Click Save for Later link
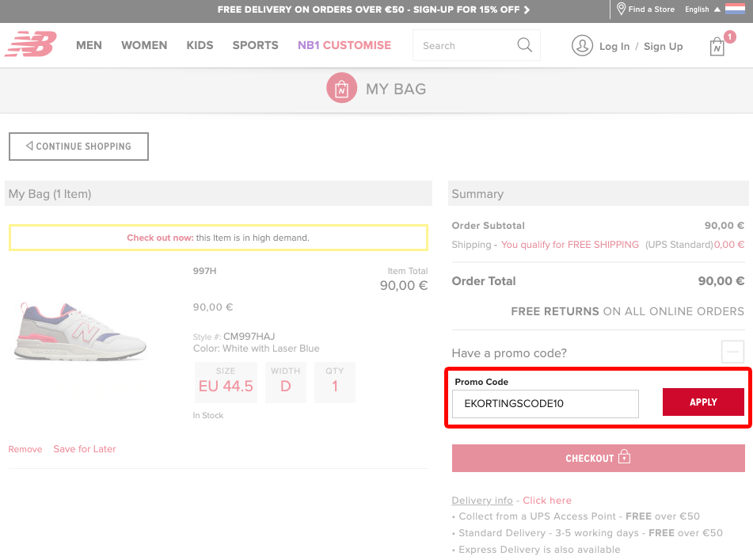The image size is (753, 560). tap(85, 449)
